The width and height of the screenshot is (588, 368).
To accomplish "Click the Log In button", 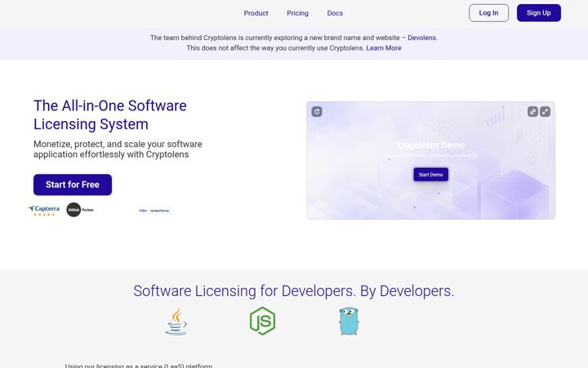I will 488,13.
